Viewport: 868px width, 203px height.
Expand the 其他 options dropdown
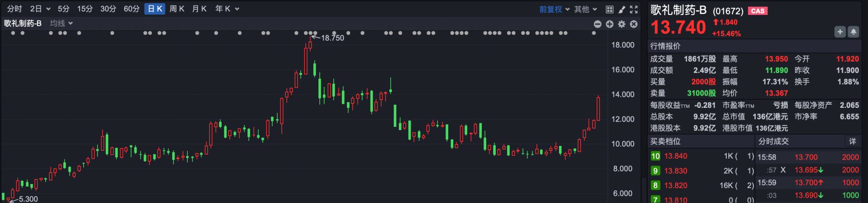(585, 9)
